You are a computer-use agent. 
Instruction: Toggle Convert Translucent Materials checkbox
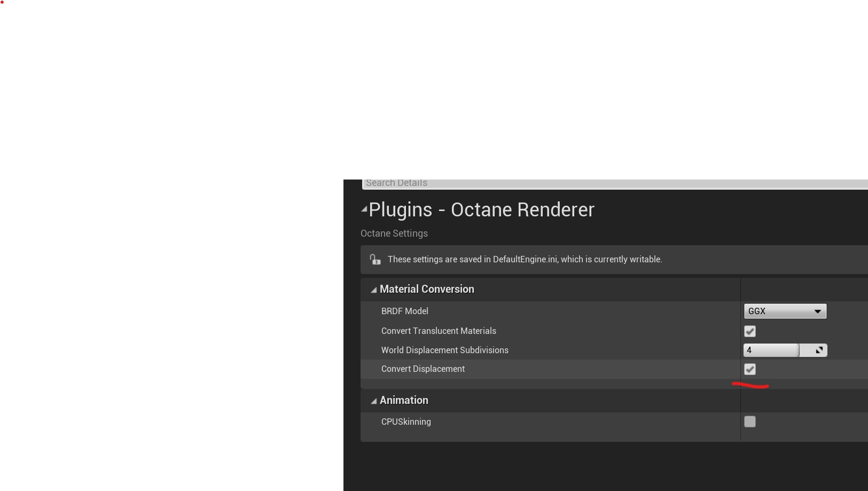(750, 331)
